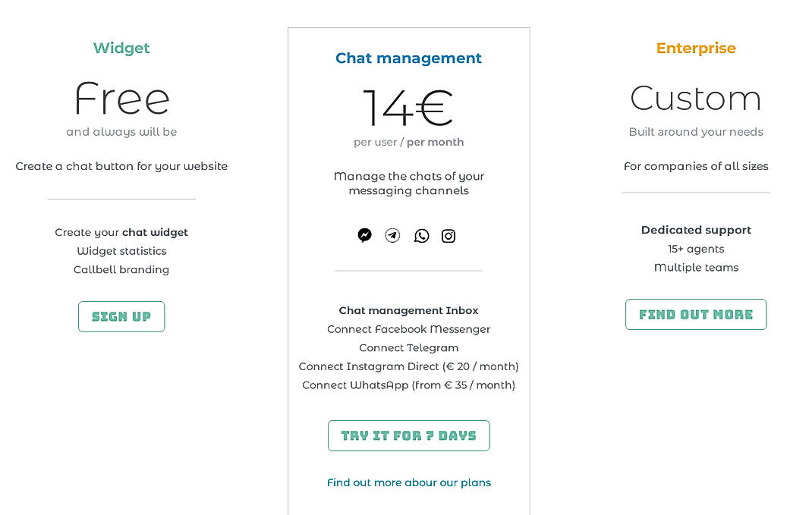The image size is (812, 515).
Task: Click the Facebook Messenger channel icon
Action: (x=365, y=236)
